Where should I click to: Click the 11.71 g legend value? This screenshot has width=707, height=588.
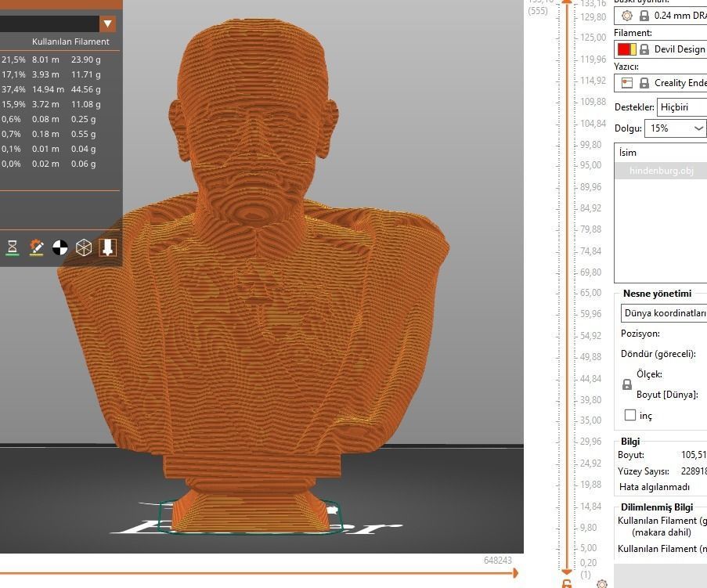(x=85, y=74)
